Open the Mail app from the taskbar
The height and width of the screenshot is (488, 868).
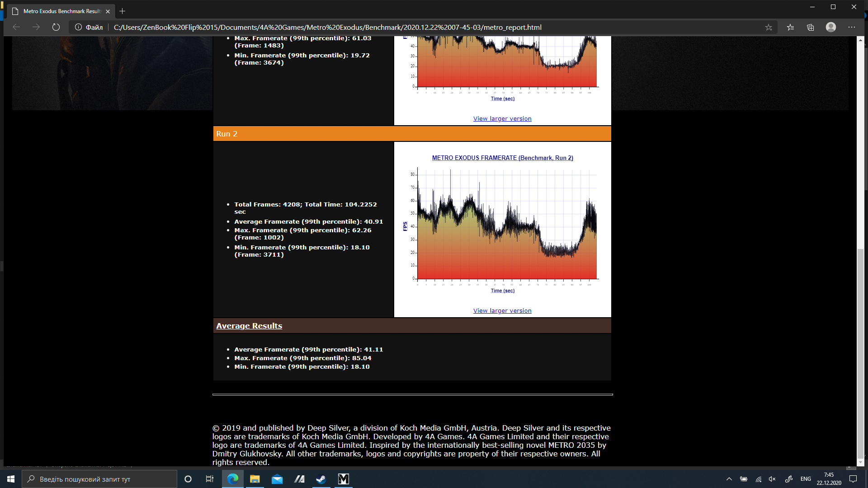[x=277, y=479]
